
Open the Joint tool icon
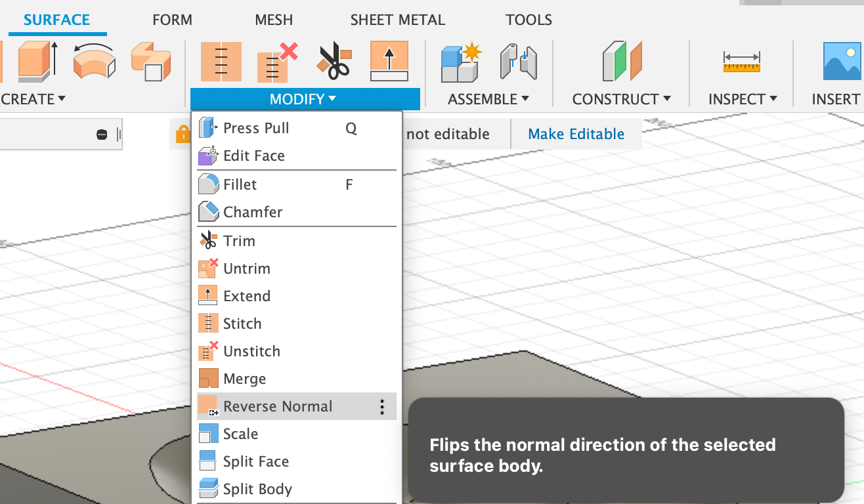click(518, 60)
